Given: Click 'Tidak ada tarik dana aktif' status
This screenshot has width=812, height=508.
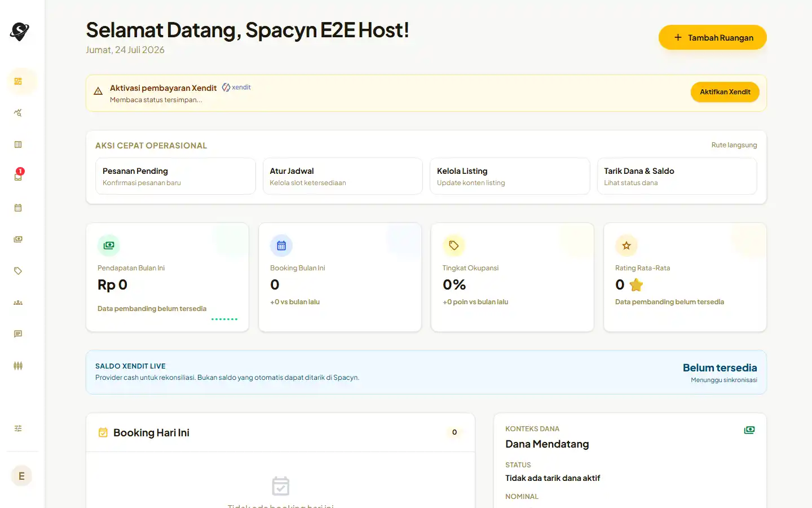Looking at the screenshot, I should [x=553, y=478].
